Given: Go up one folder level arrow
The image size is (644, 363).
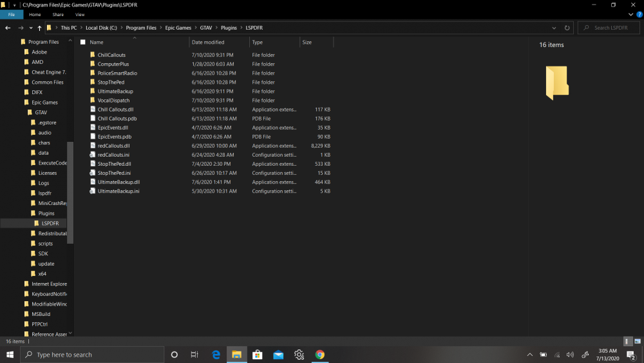Looking at the screenshot, I should click(39, 28).
